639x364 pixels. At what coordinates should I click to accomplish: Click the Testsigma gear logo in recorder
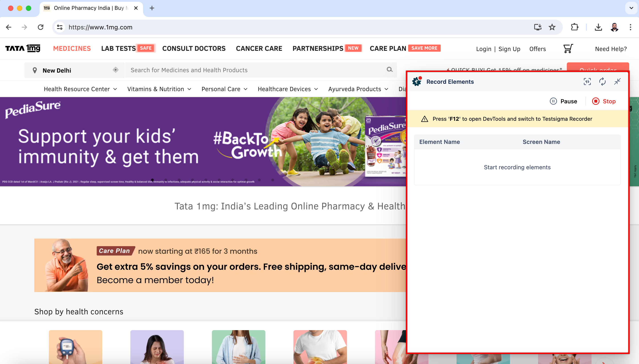[x=417, y=82]
